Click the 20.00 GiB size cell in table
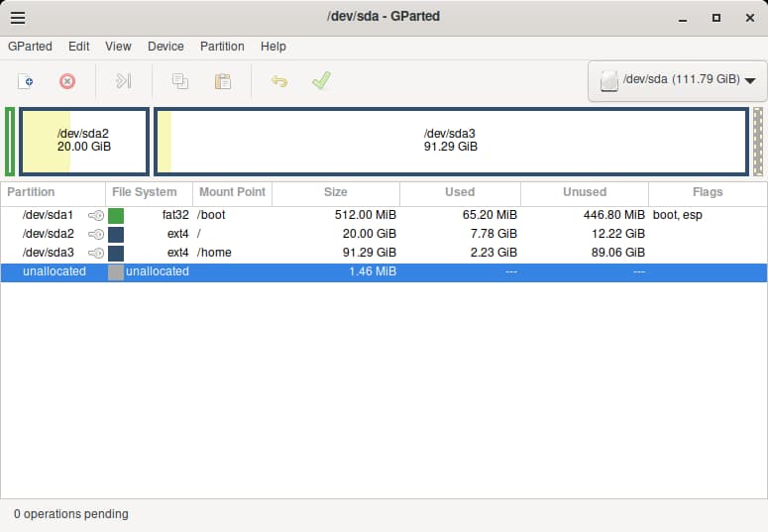The height and width of the screenshot is (532, 768). coord(370,234)
